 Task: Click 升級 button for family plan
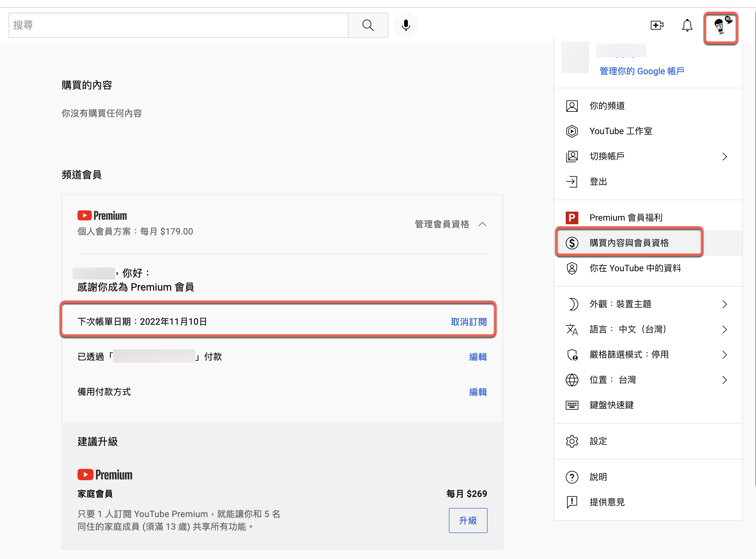(x=468, y=520)
